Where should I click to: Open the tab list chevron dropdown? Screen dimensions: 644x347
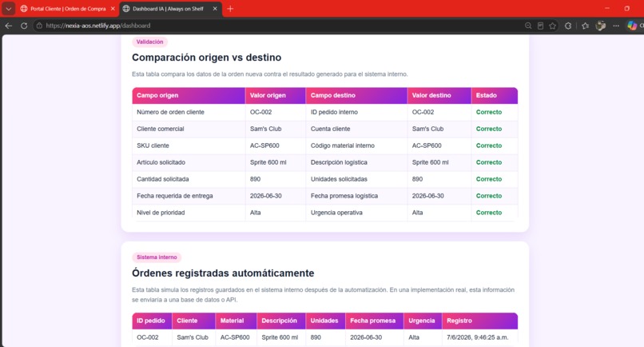[x=8, y=9]
